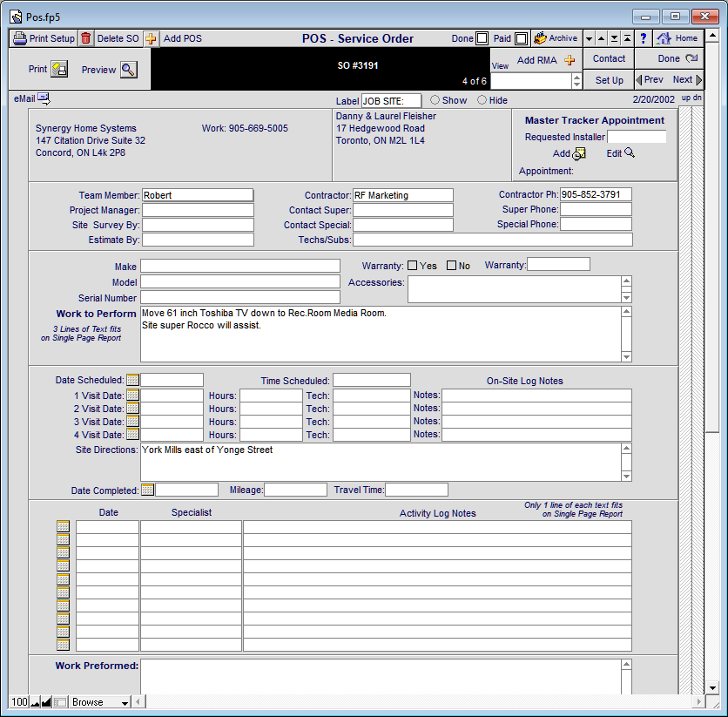Screen dimensions: 728x717
Task: Open calendar icon for Date Scheduled
Action: [132, 380]
